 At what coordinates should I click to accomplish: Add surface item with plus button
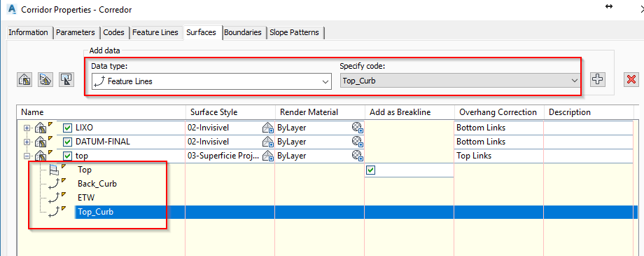[x=598, y=79]
